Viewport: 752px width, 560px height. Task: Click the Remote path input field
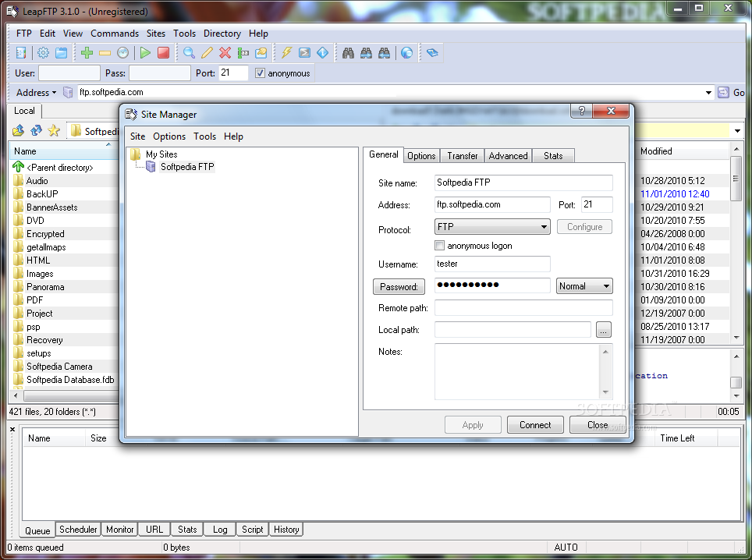(x=523, y=308)
